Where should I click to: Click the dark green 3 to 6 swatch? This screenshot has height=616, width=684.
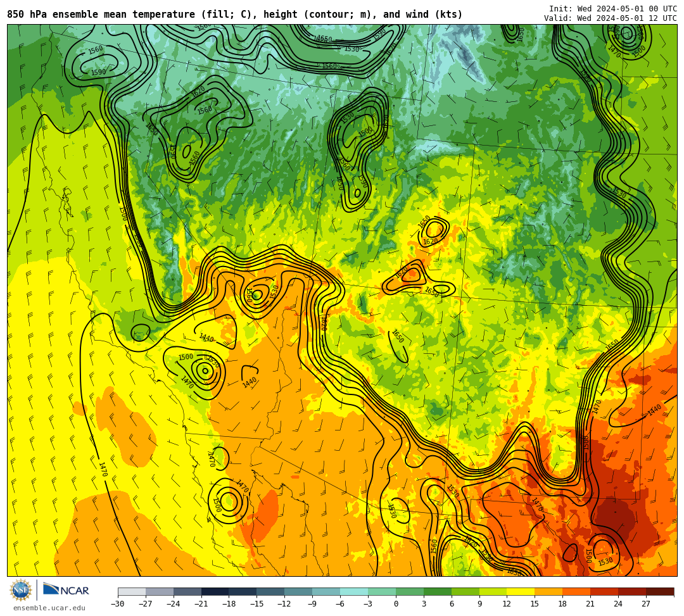(x=438, y=591)
